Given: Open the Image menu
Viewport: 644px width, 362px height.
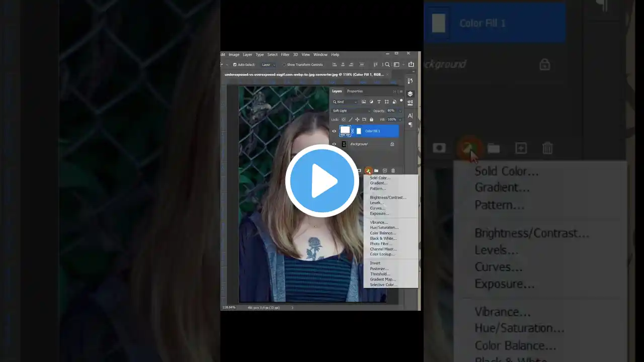Looking at the screenshot, I should [234, 54].
